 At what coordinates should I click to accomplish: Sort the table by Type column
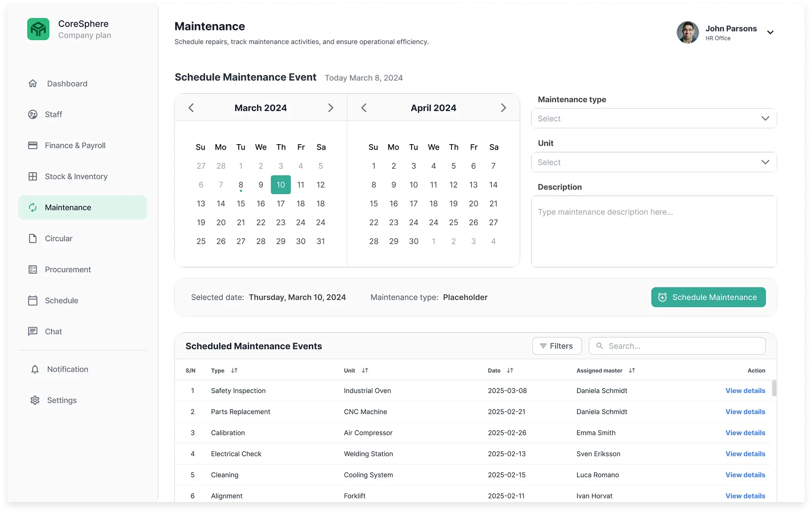(234, 371)
